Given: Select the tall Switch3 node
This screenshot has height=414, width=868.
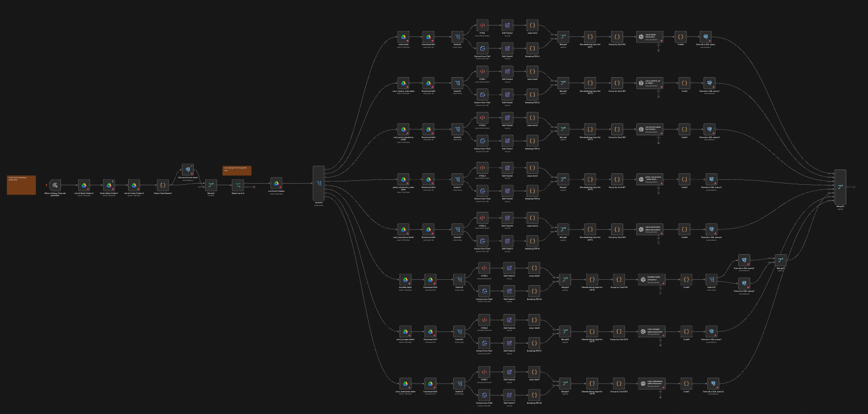Looking at the screenshot, I should [319, 183].
